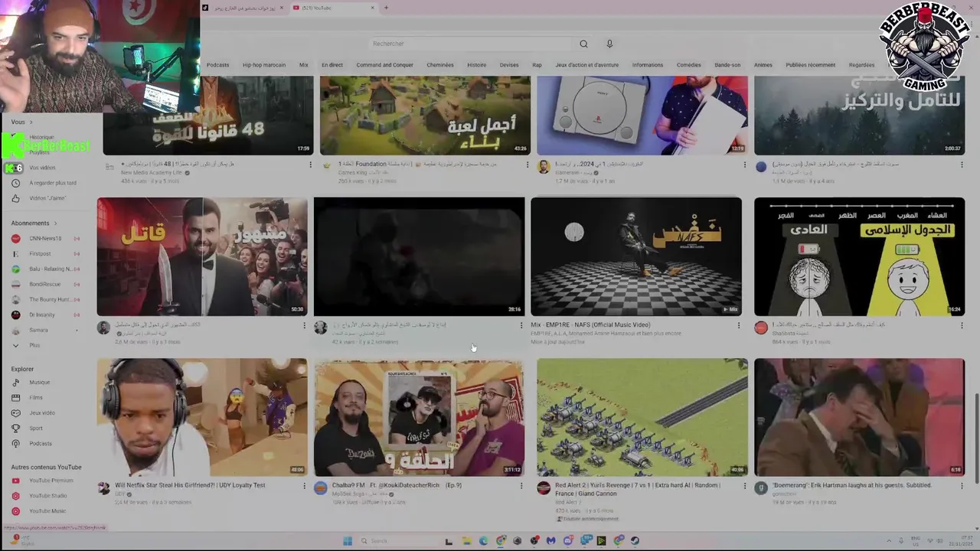The height and width of the screenshot is (551, 980).
Task: Open BondiRescue subscription channel
Action: pos(45,284)
